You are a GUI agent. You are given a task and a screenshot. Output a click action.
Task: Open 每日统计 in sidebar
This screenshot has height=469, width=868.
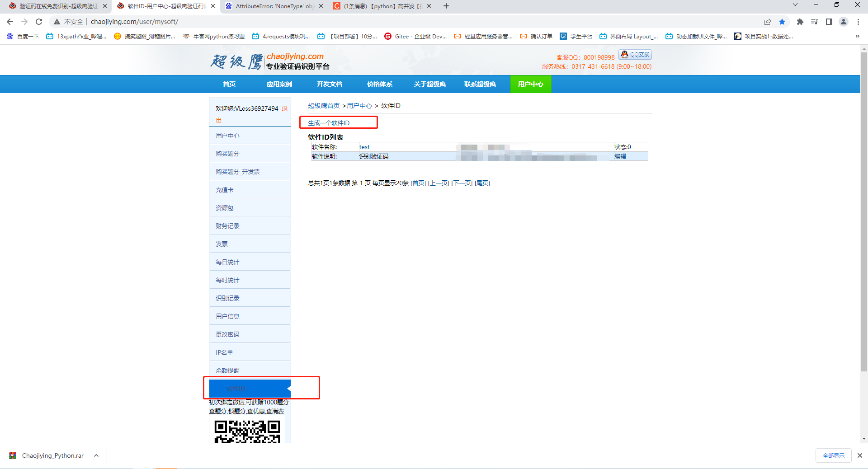tap(250, 262)
